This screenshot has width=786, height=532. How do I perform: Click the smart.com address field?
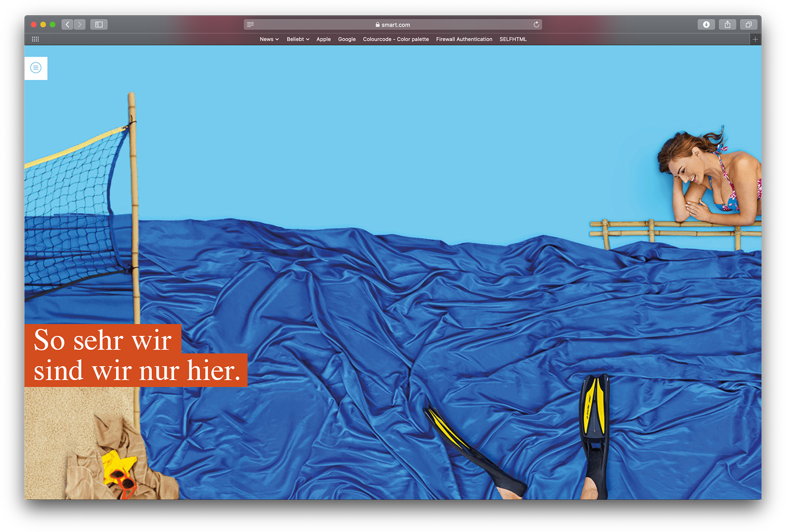point(393,25)
